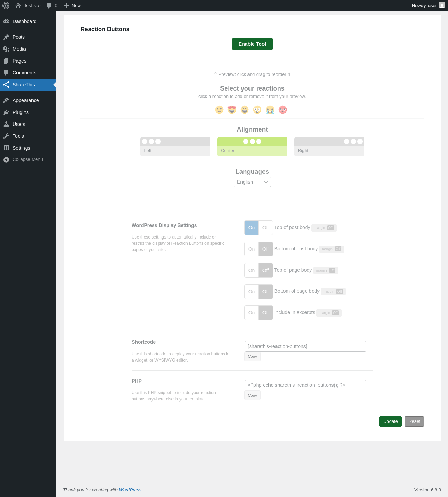Select the laughing squint reaction emoji
Viewport: 448px width, 497px height.
click(x=245, y=110)
